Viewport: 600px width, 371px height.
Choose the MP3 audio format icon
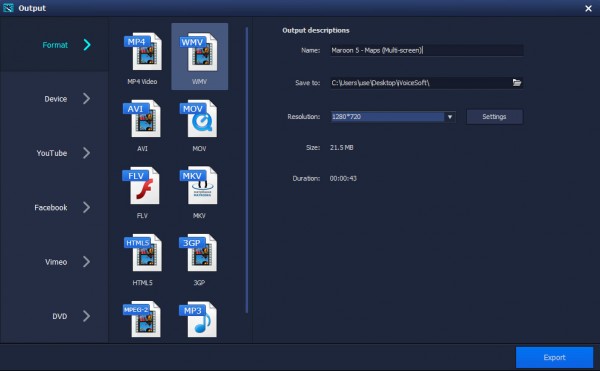click(198, 319)
